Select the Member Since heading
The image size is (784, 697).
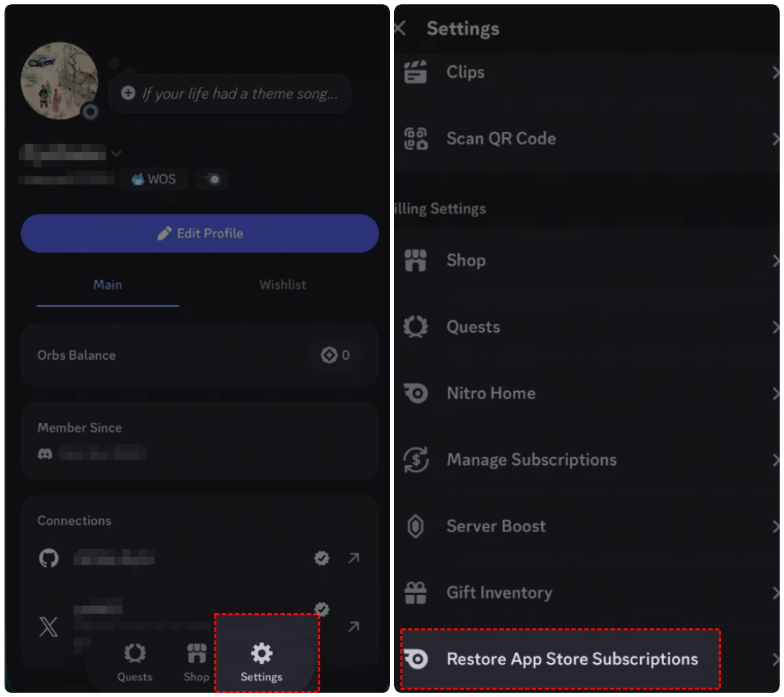pyautogui.click(x=79, y=428)
